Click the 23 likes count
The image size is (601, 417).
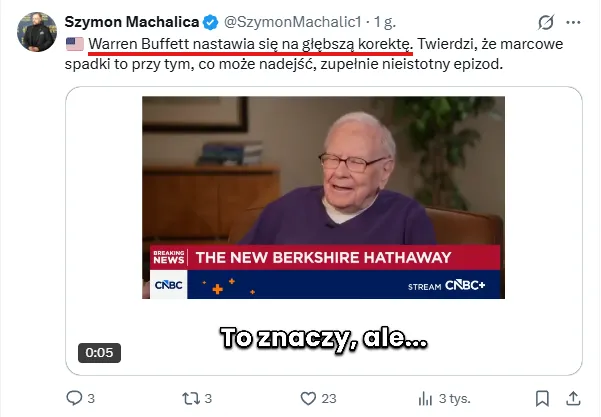(329, 399)
